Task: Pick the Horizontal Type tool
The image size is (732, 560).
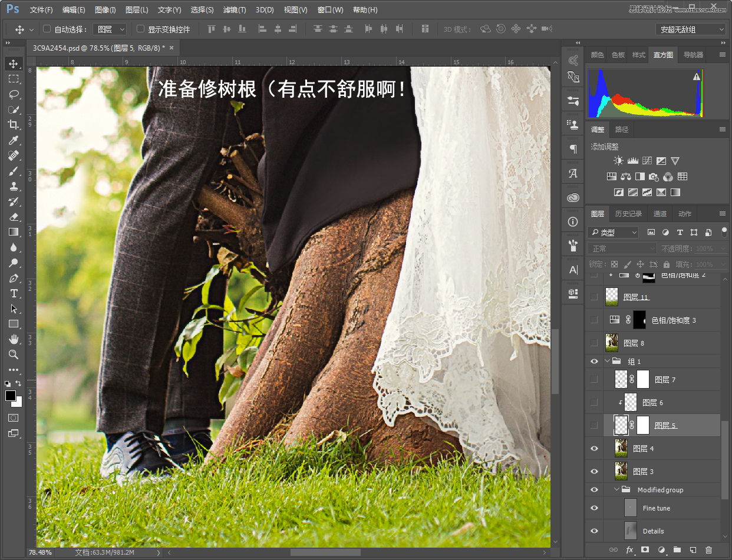Action: tap(13, 293)
